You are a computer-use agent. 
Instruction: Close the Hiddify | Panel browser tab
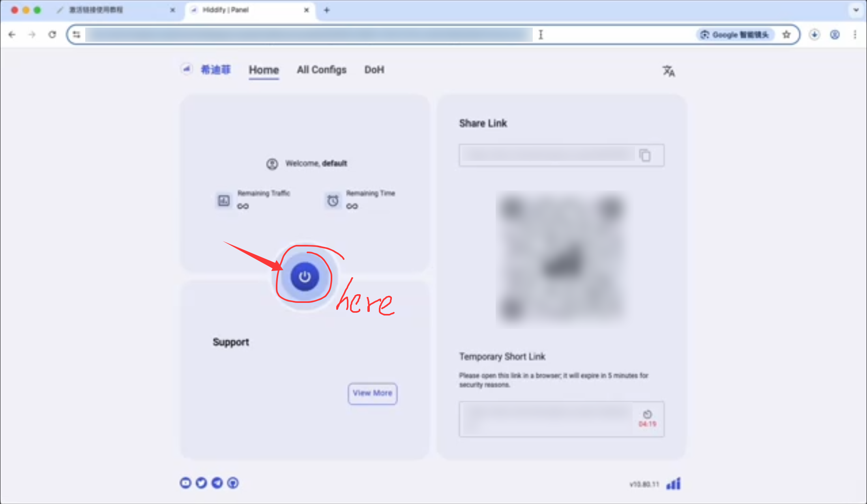tap(306, 10)
